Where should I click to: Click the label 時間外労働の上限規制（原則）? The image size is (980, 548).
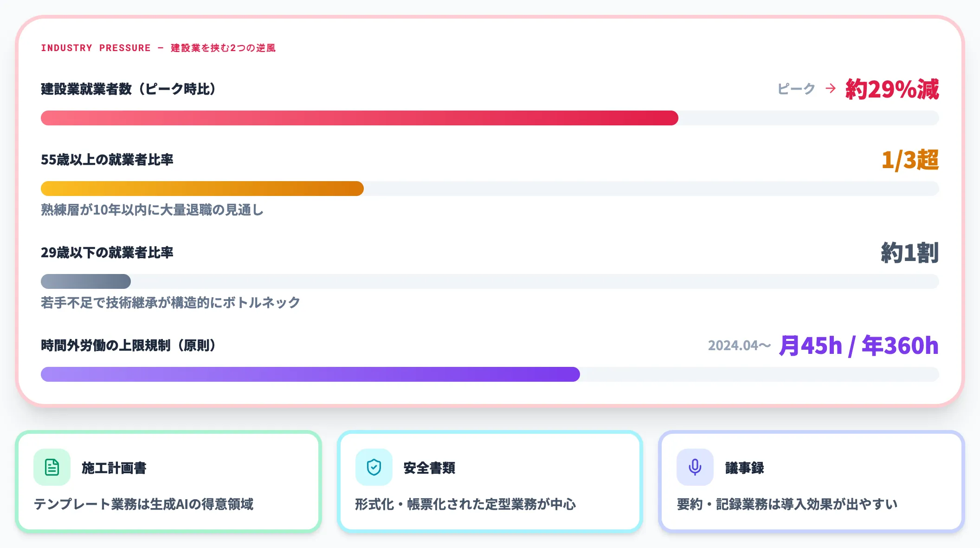(x=129, y=346)
